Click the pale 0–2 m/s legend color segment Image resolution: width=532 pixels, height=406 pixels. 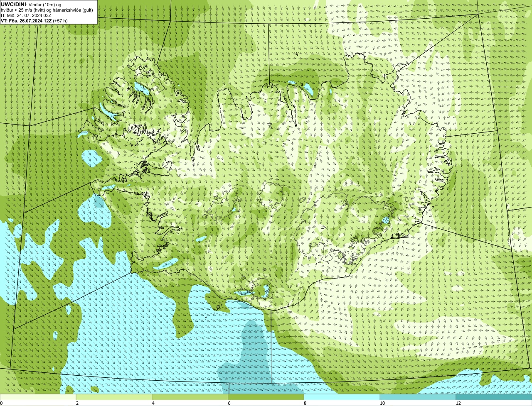point(38,397)
